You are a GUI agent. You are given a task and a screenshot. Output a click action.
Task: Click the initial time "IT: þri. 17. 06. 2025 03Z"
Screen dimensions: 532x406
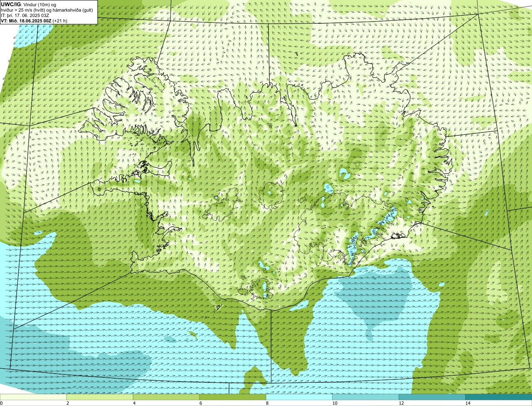(26, 15)
